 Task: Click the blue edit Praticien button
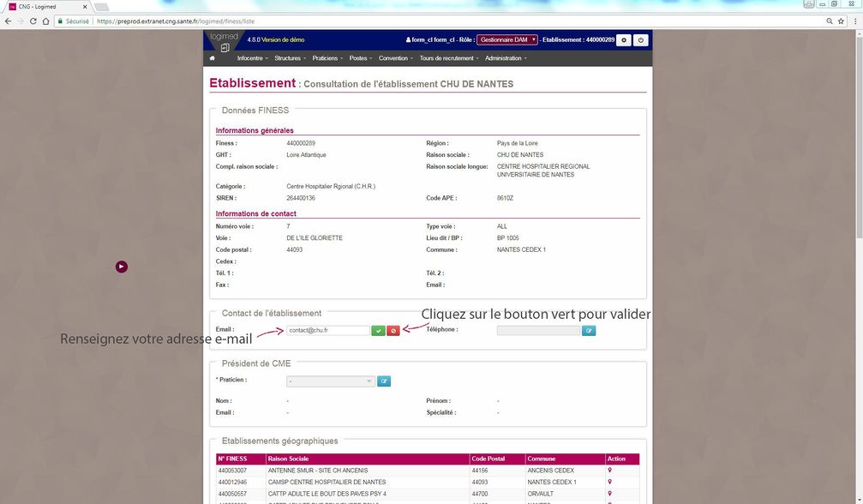pyautogui.click(x=384, y=381)
